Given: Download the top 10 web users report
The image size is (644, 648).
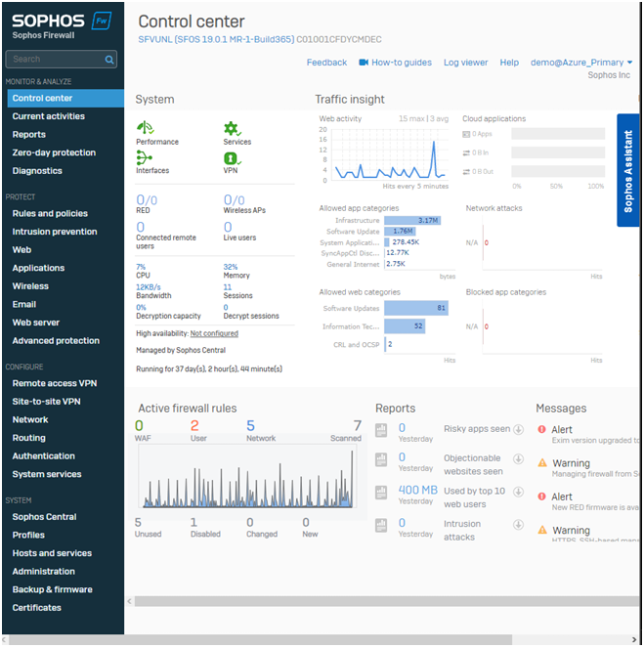Looking at the screenshot, I should 518,492.
